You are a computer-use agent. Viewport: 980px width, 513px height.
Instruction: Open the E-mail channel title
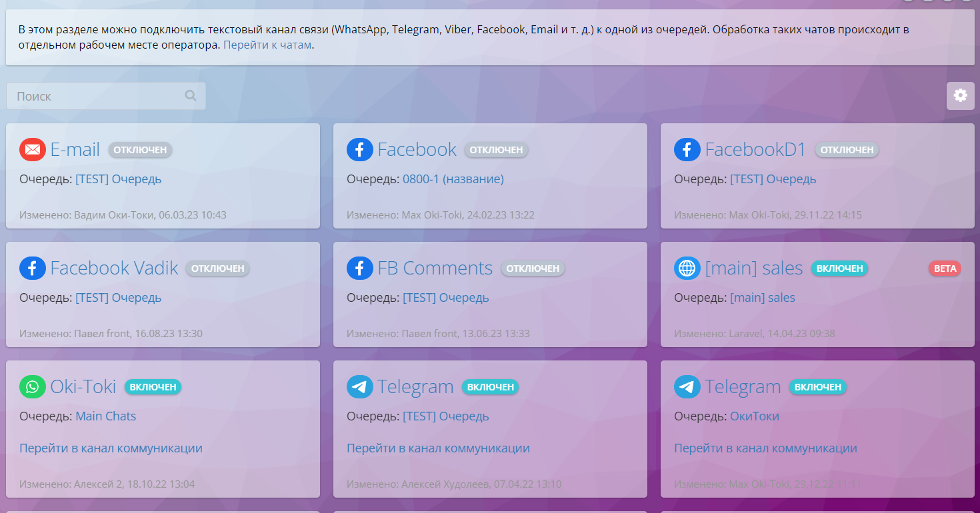click(x=75, y=149)
